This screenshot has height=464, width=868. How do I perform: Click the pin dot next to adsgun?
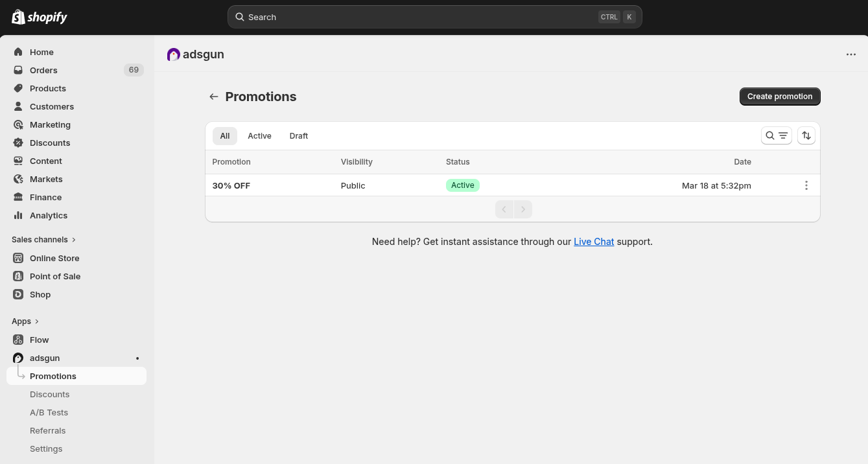(x=137, y=358)
